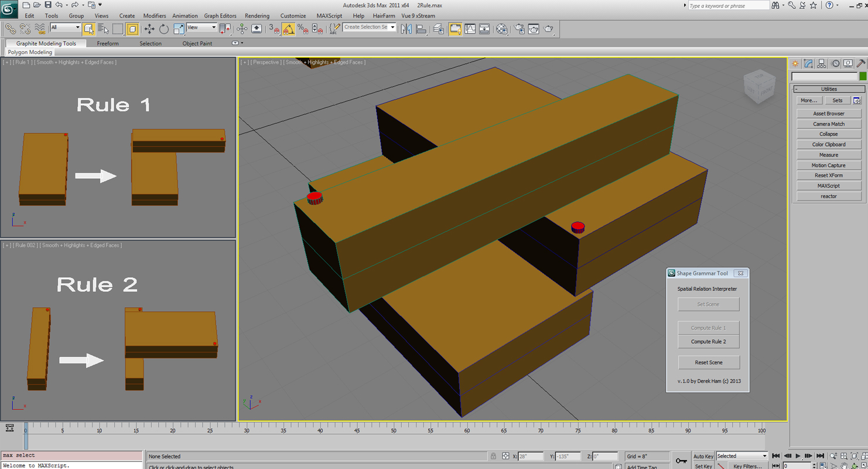
Task: Toggle Auto Key animation mode
Action: (703, 456)
